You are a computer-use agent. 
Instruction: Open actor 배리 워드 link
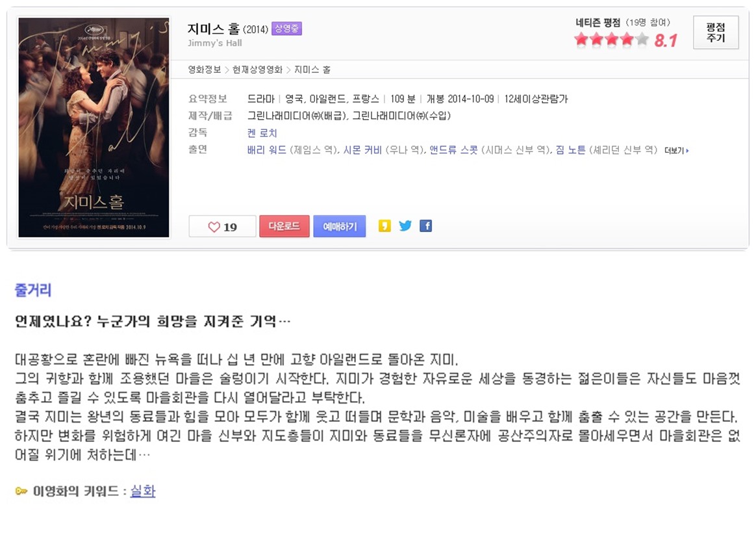tap(267, 150)
